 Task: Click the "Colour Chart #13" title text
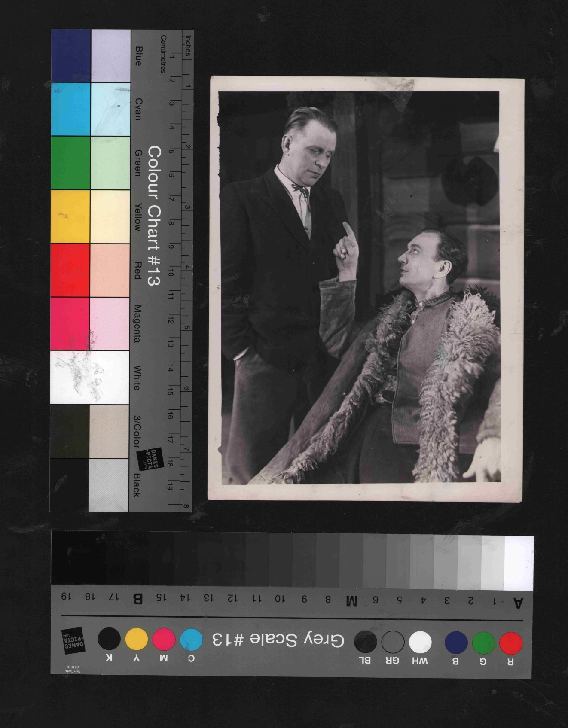[154, 216]
